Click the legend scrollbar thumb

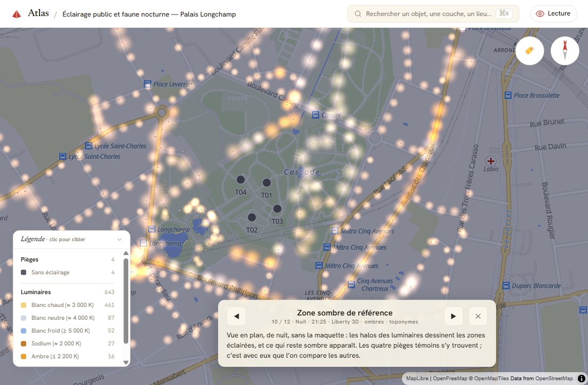[x=126, y=301]
